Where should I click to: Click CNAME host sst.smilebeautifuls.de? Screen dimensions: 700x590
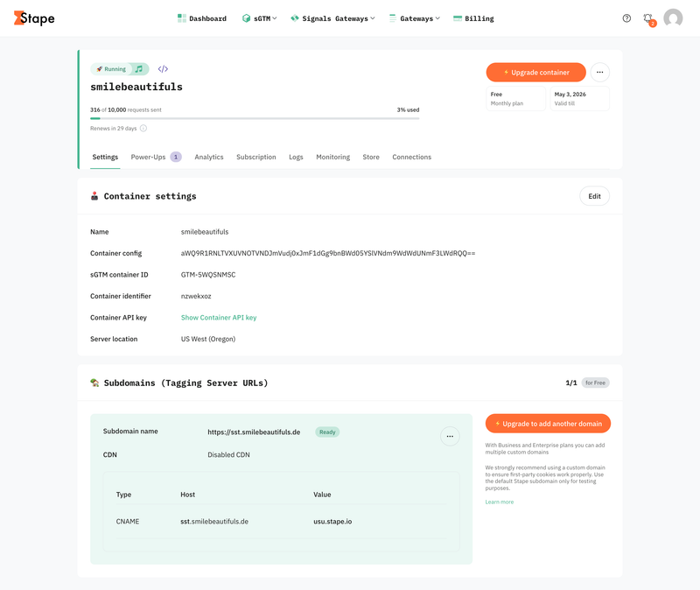coord(214,521)
